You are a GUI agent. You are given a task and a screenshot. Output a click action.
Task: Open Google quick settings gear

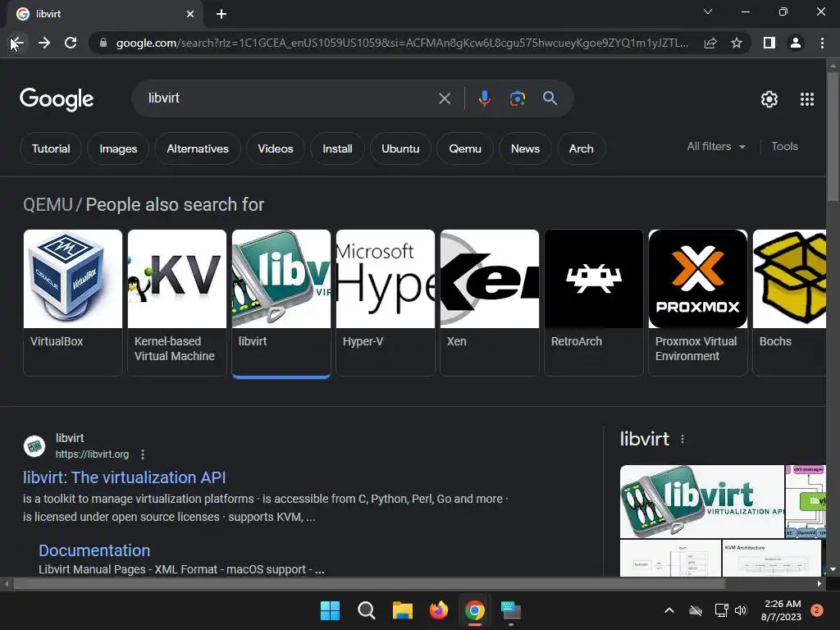pyautogui.click(x=769, y=99)
